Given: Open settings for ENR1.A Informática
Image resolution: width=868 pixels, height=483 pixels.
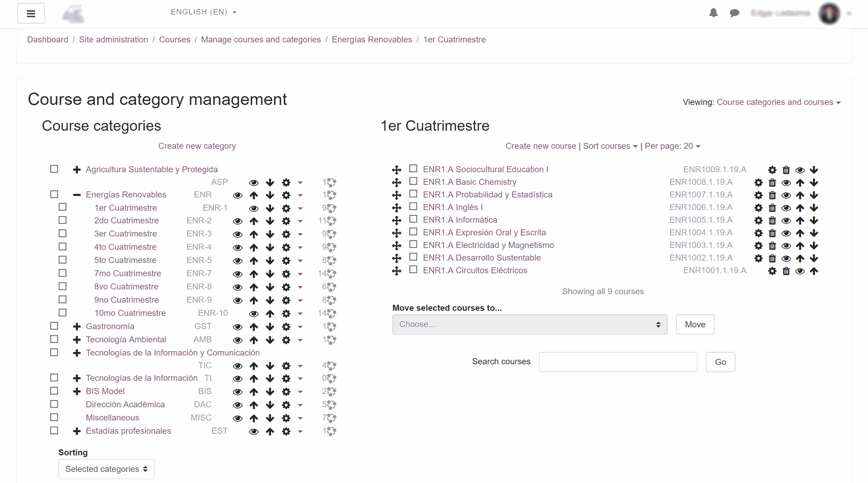Looking at the screenshot, I should [x=758, y=220].
